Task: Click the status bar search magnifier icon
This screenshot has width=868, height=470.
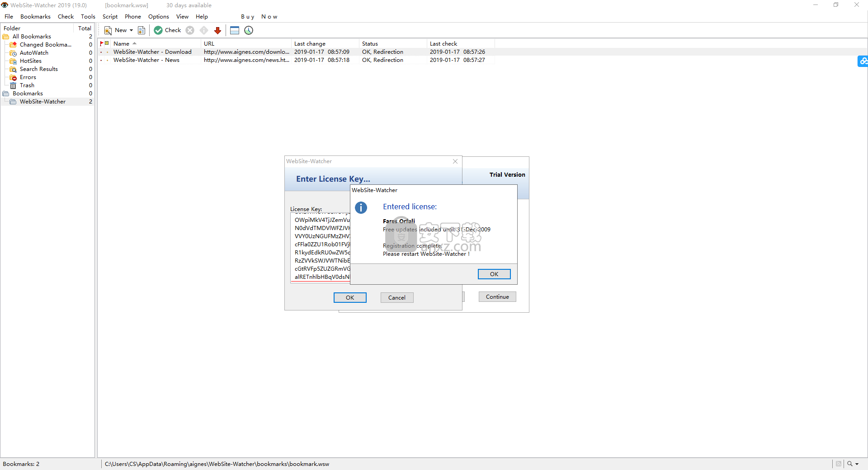Action: [850, 464]
